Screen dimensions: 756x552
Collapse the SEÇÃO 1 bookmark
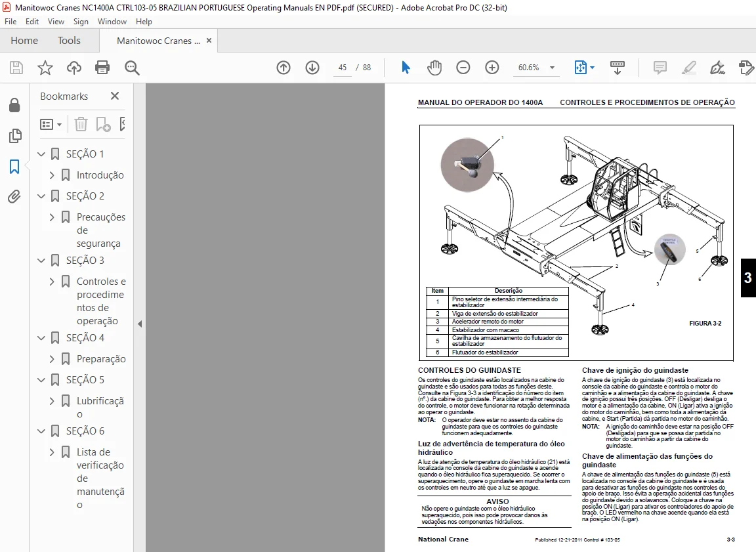coord(41,154)
